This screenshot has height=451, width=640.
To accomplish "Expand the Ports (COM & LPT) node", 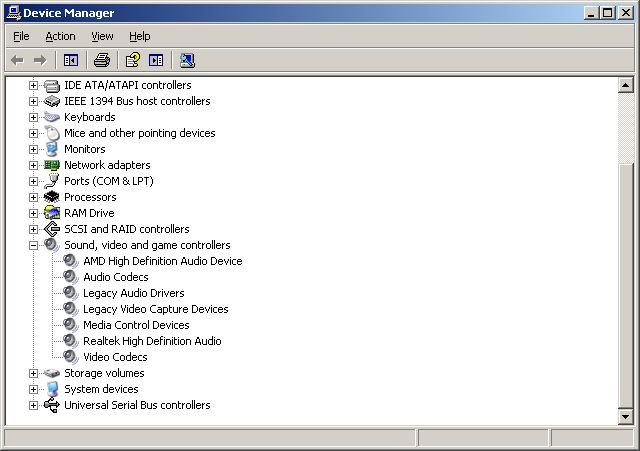I will coord(33,181).
